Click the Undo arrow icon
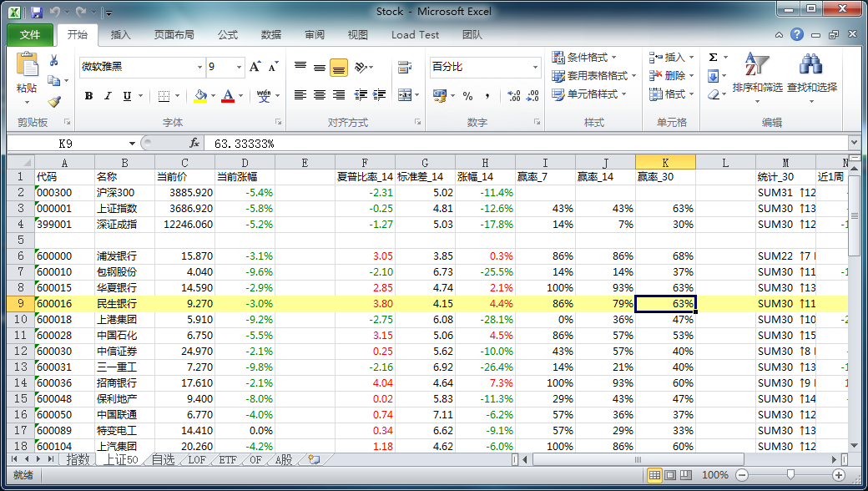The width and height of the screenshot is (868, 491). [x=54, y=12]
